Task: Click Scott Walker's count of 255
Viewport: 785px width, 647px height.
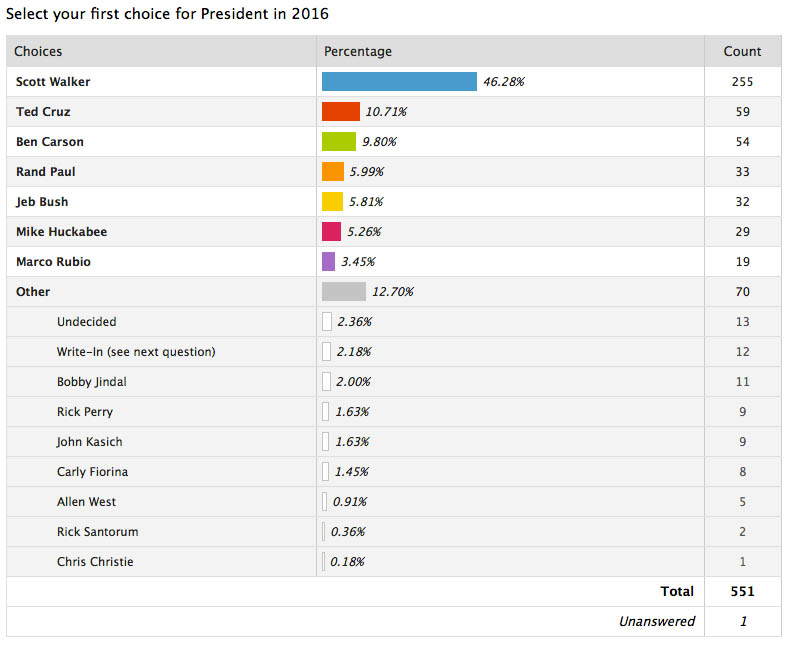Action: [742, 82]
